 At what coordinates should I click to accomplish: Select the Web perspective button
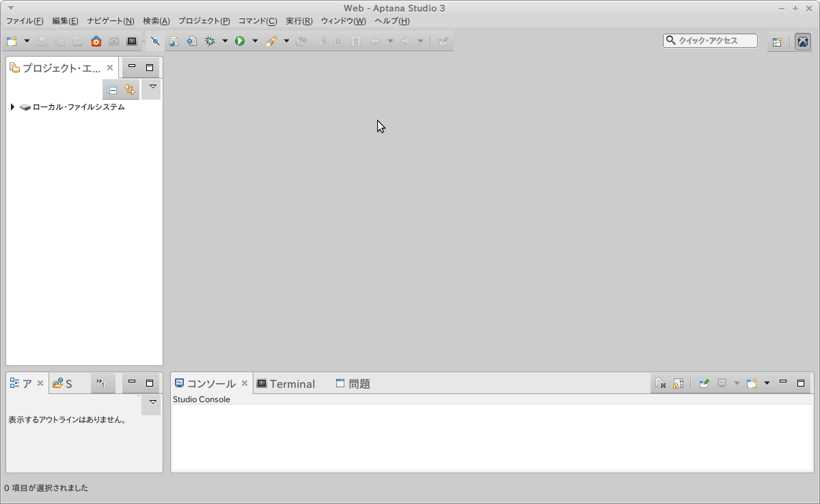coord(803,42)
